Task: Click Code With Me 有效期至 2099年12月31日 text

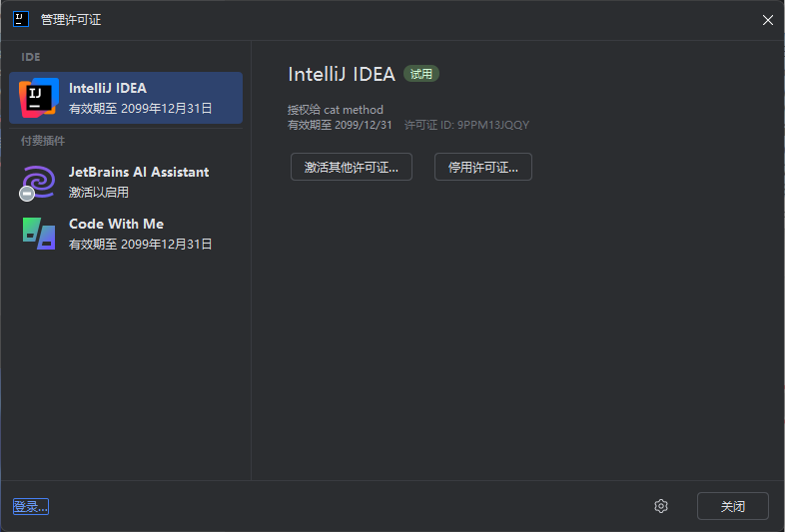Action: pyautogui.click(x=140, y=245)
